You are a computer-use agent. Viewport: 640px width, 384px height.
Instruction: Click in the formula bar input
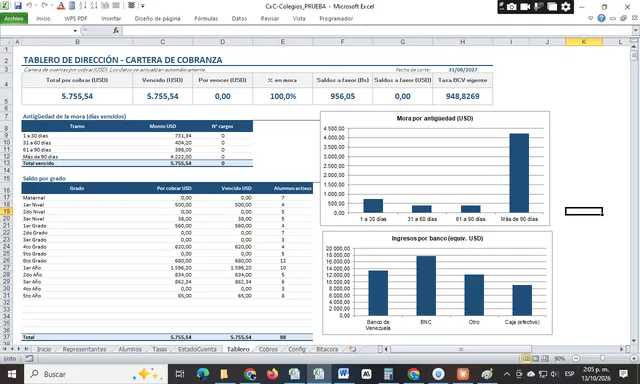(377, 31)
